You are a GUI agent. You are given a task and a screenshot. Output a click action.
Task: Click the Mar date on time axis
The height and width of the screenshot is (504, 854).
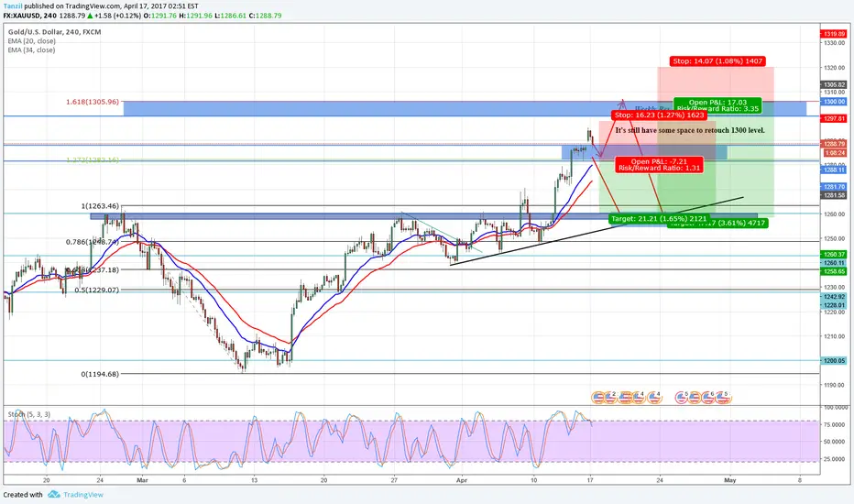142,480
